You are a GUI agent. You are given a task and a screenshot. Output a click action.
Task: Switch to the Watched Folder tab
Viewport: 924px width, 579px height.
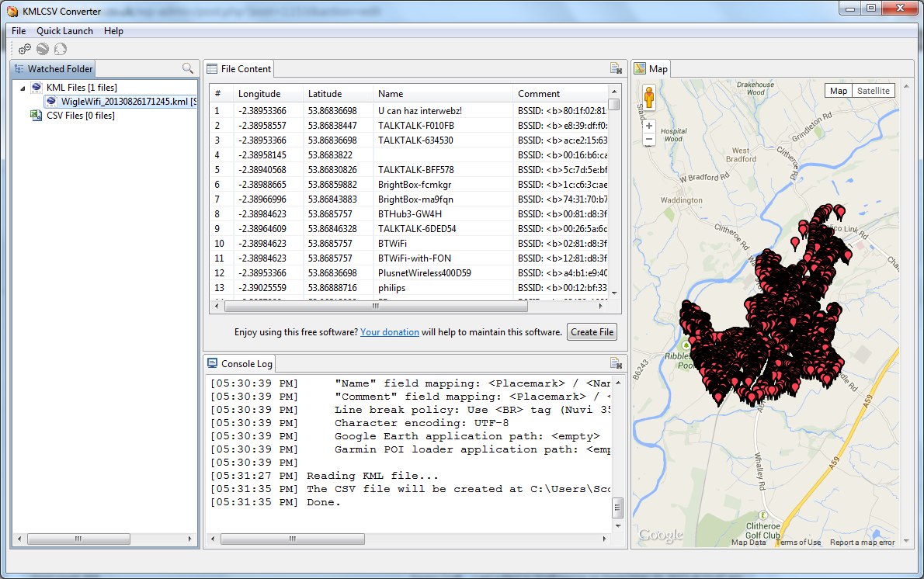(54, 69)
